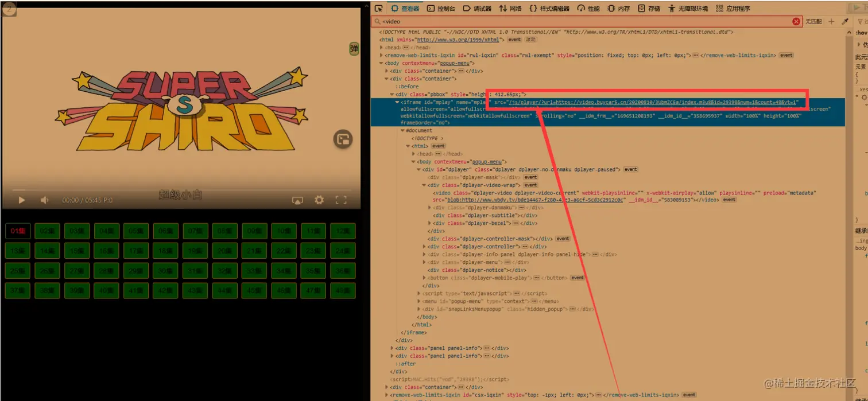This screenshot has width=868, height=401.
Task: Play the video in the player
Action: (x=21, y=200)
